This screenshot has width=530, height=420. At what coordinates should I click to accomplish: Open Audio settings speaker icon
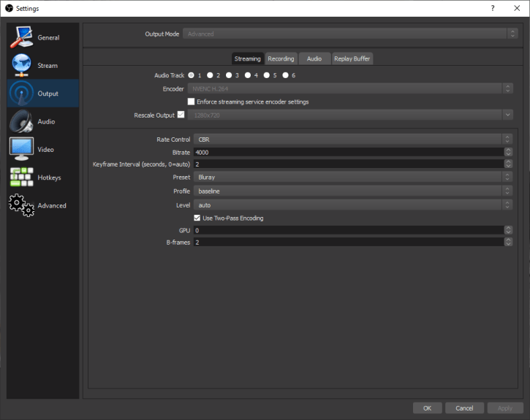[x=22, y=121]
